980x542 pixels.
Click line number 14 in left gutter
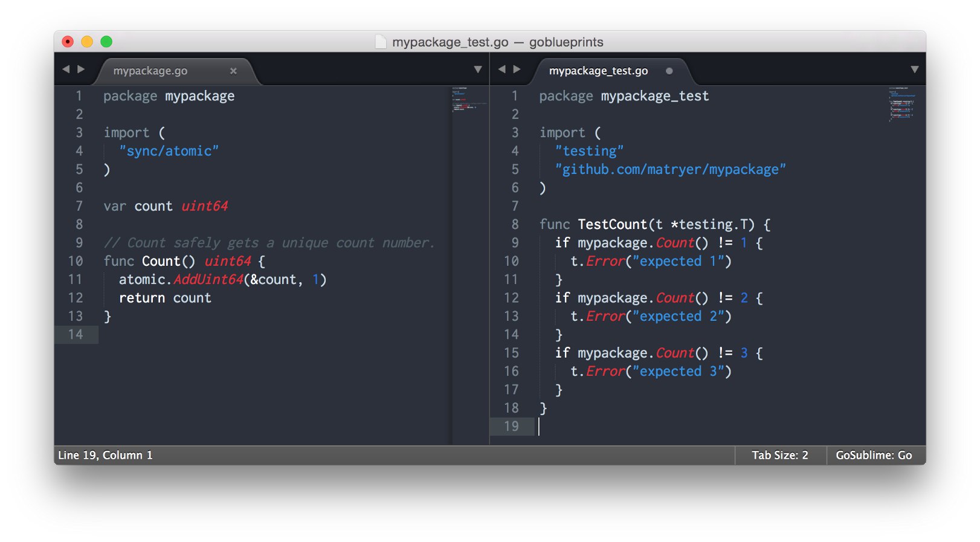[x=76, y=335]
